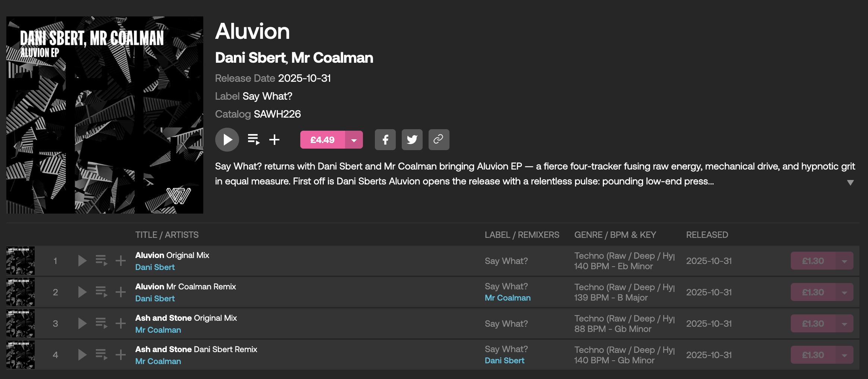Open the Mr Coalman remixer link on track 2
The height and width of the screenshot is (379, 868).
(507, 298)
